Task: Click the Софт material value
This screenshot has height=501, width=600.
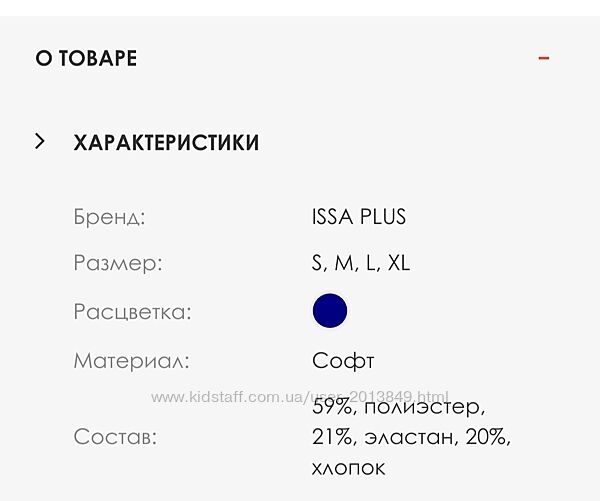Action: click(x=342, y=360)
